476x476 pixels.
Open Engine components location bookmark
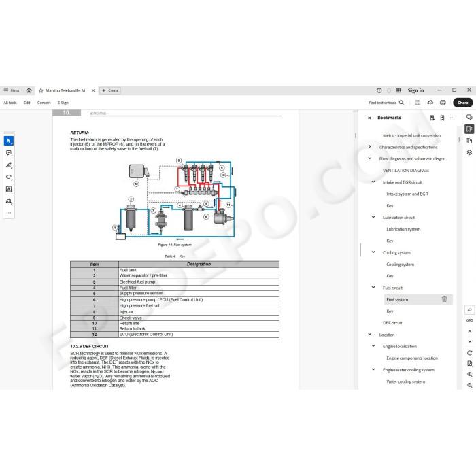412,358
